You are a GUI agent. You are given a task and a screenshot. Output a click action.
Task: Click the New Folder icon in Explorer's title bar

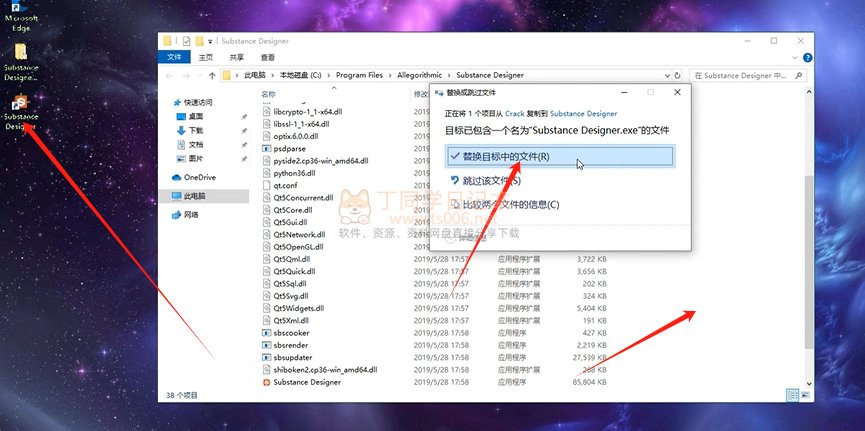click(x=199, y=41)
